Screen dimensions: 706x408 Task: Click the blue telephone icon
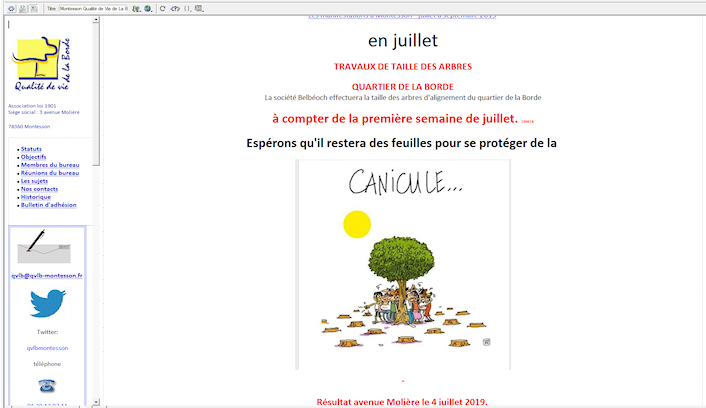pyautogui.click(x=47, y=386)
